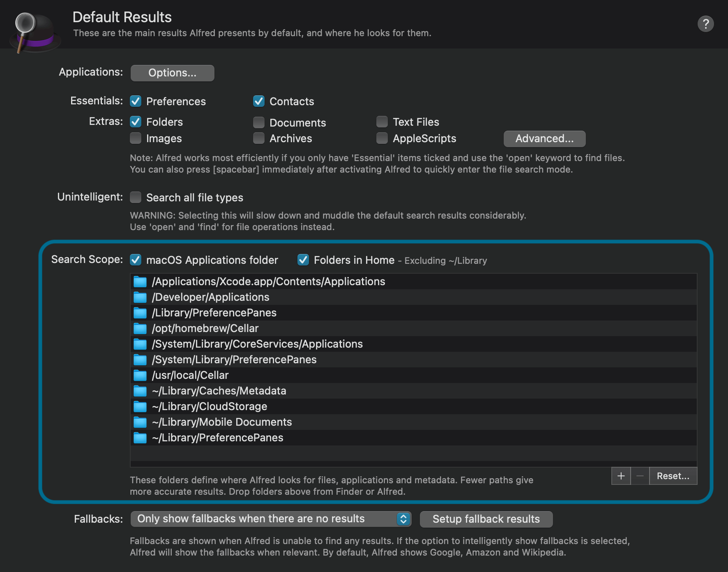Viewport: 728px width, 572px height.
Task: Click folder icon beside /System/Library/CoreServices/Applications
Action: tap(140, 344)
